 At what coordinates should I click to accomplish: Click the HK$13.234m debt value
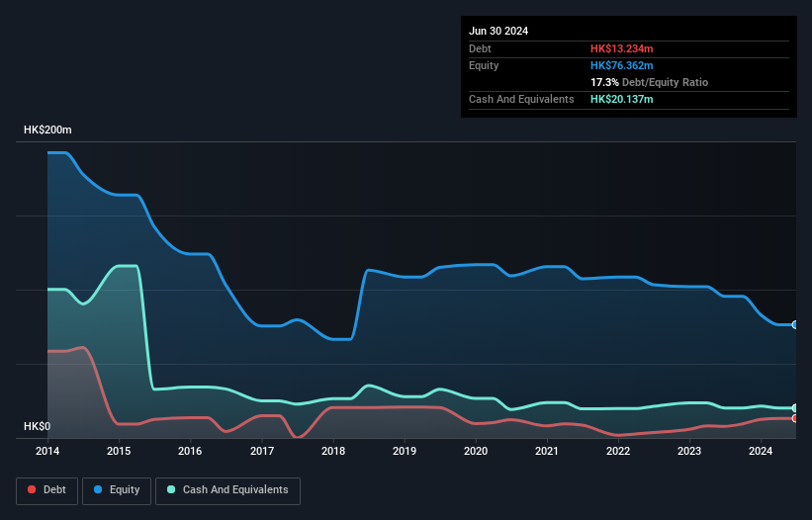tap(621, 48)
